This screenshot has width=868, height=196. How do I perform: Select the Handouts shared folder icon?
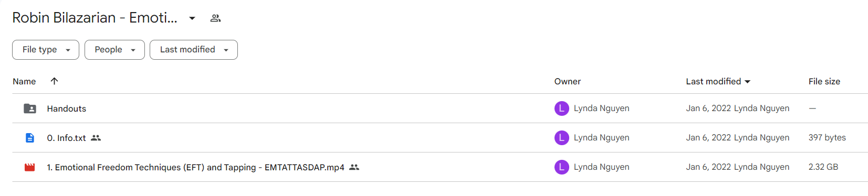30,108
